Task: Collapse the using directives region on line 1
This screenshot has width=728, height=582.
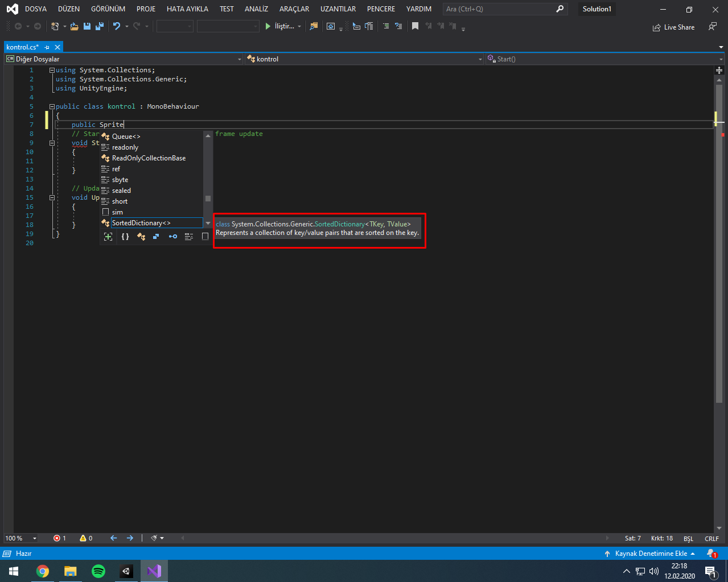Action: 52,70
